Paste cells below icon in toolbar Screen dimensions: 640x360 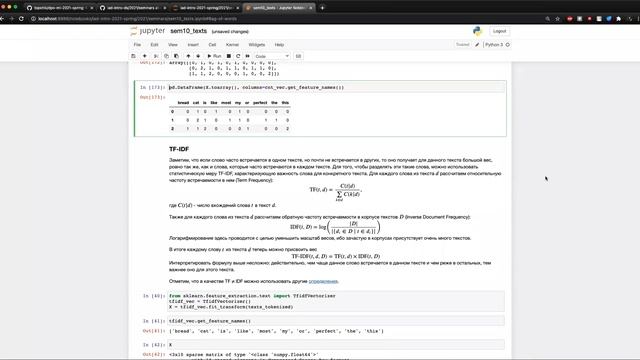(x=176, y=56)
